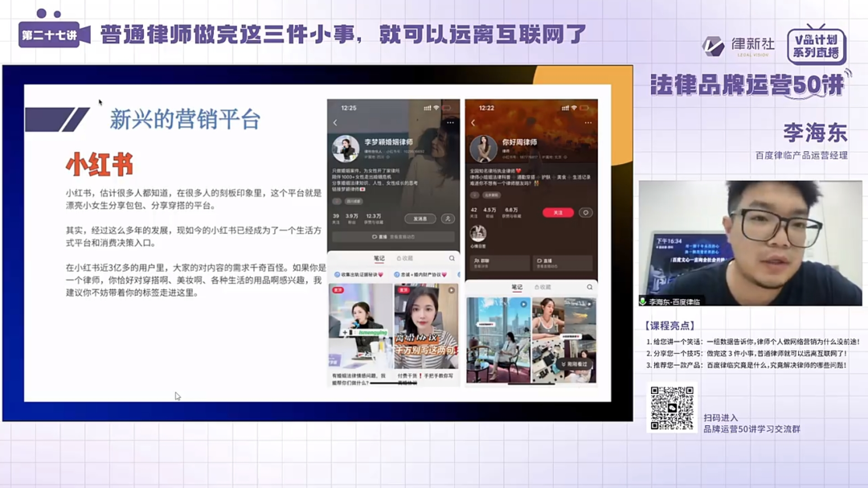Click the 直播 bar under 李梦颖's stats
Screen dimensions: 868x488
point(394,236)
